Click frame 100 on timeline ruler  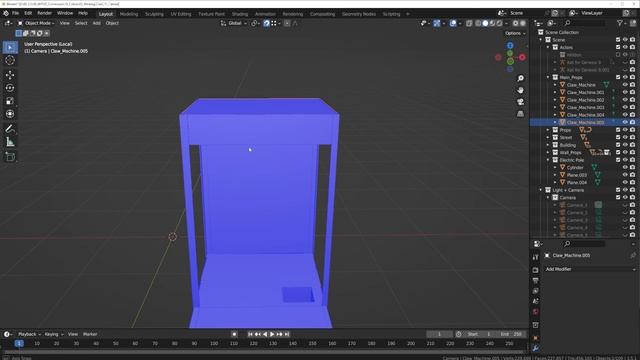pyautogui.click(x=214, y=344)
